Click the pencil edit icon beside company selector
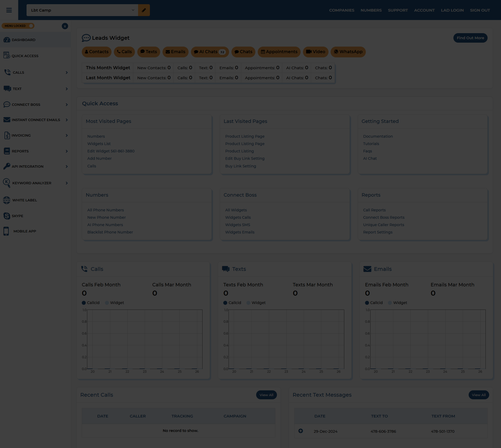Screen dimensions: 501x448 (x=144, y=10)
